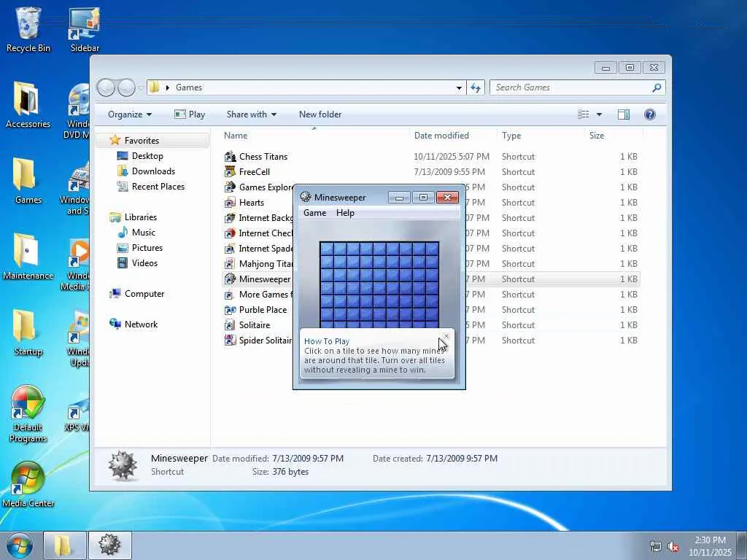Click the Explorer back navigation button
Image resolution: width=747 pixels, height=560 pixels.
pos(106,87)
